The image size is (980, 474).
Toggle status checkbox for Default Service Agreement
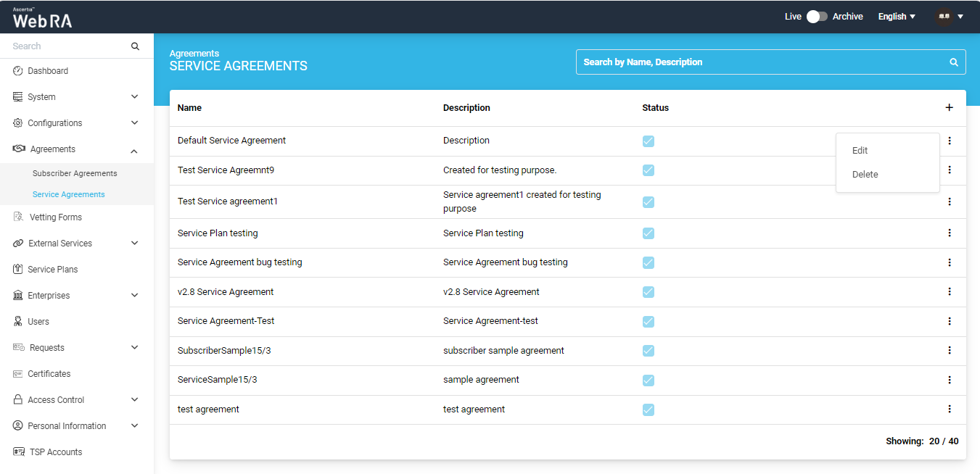click(648, 141)
